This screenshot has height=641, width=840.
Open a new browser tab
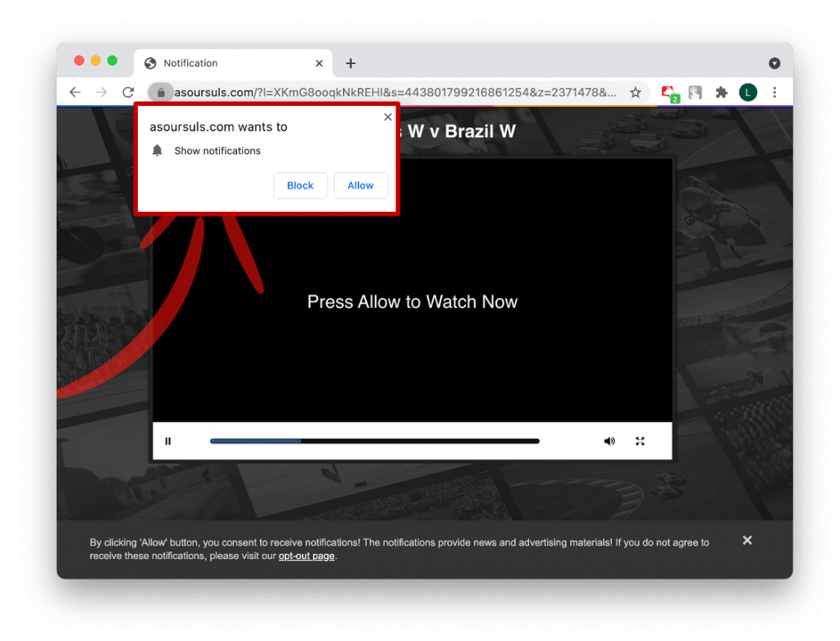click(350, 63)
